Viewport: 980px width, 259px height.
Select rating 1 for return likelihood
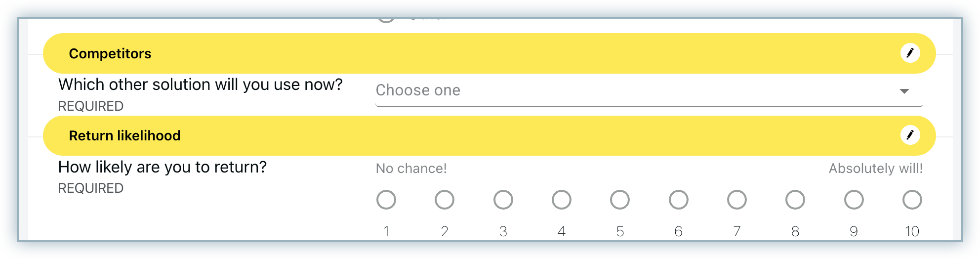click(386, 200)
